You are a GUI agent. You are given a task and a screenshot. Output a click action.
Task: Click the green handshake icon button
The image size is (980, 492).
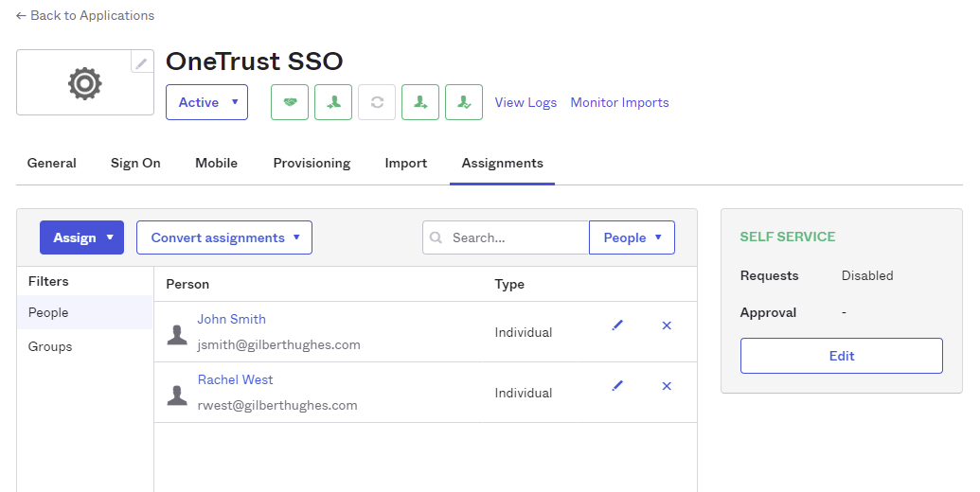tap(290, 102)
